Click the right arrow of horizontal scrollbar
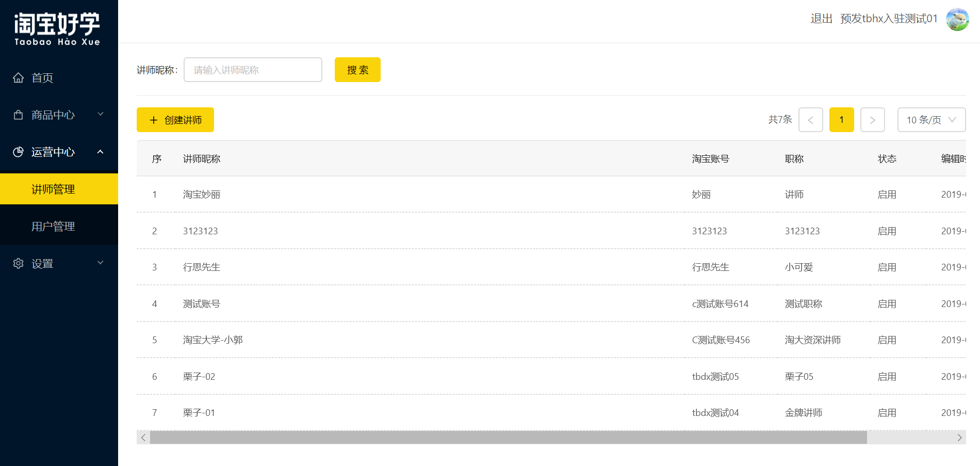 click(x=959, y=438)
